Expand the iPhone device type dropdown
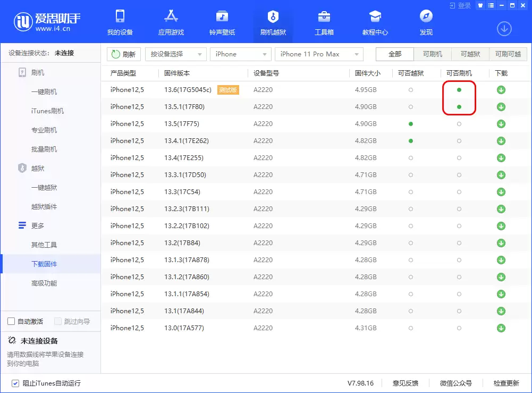Image resolution: width=532 pixels, height=393 pixels. (241, 54)
